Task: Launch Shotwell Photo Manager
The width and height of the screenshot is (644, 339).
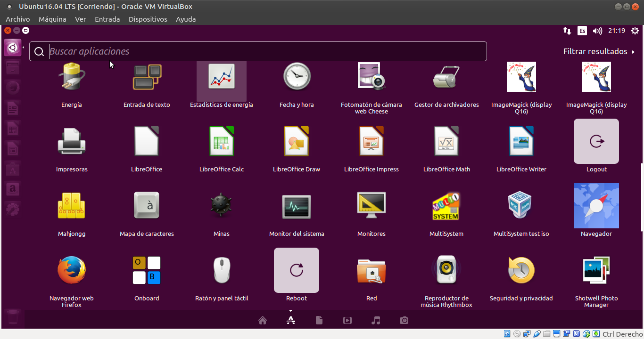Action: (596, 270)
